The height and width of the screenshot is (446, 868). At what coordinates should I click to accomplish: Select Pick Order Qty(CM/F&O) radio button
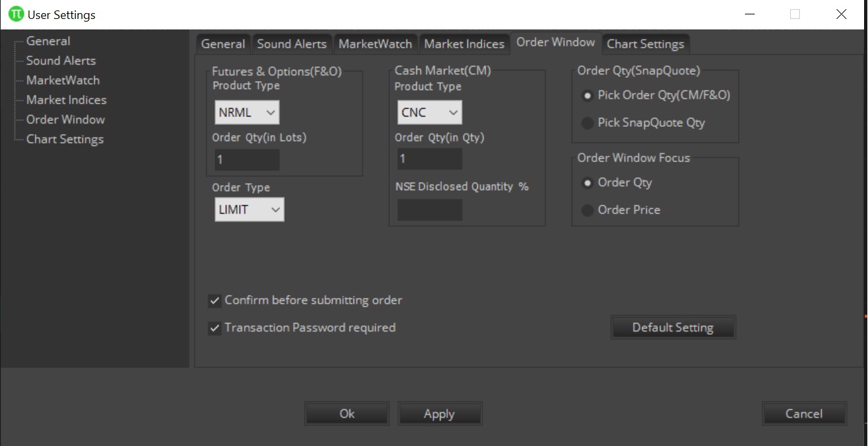[x=657, y=95]
